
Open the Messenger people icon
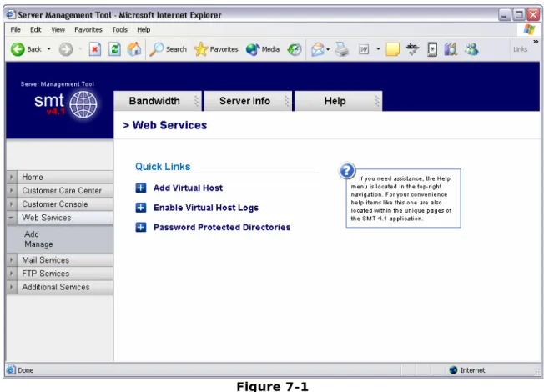(471, 49)
